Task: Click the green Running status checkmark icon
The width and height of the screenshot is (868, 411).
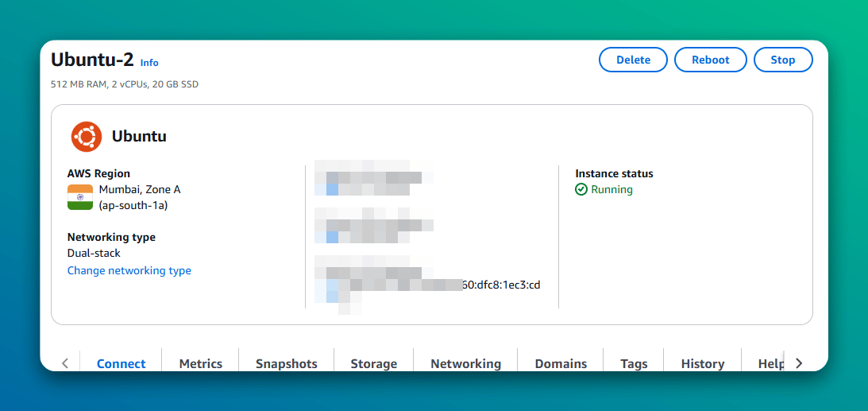Action: pos(581,190)
